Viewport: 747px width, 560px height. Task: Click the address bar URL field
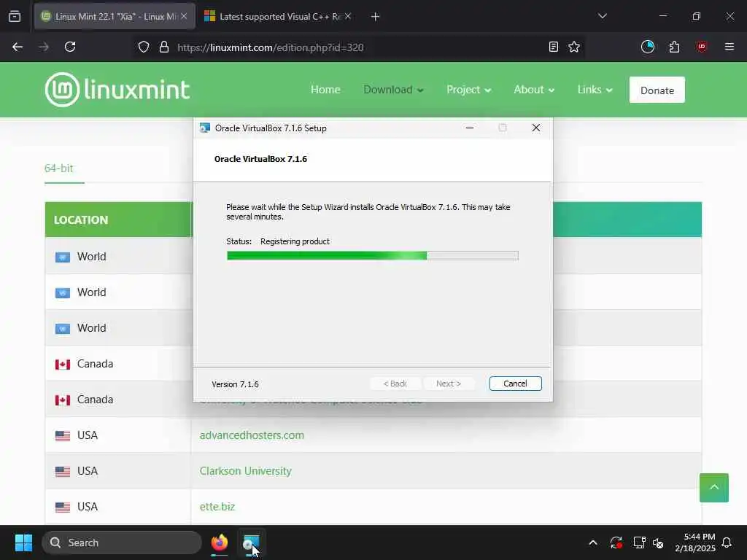click(357, 47)
